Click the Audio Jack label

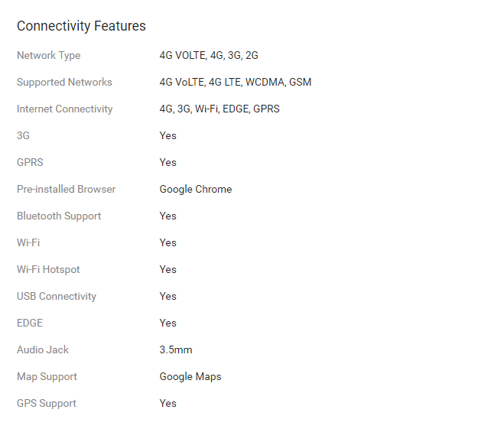point(43,350)
